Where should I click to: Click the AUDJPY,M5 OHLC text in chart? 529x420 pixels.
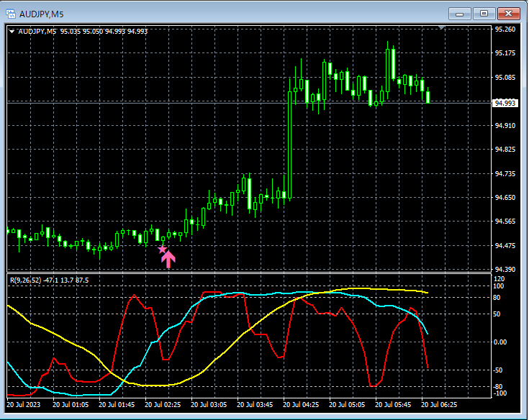(83, 32)
